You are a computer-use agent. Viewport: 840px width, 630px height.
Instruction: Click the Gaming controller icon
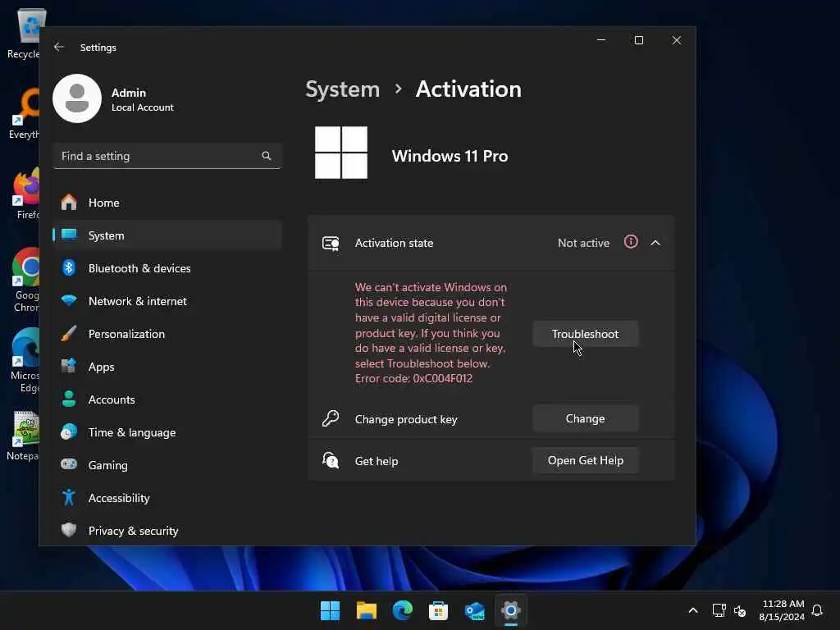point(69,464)
